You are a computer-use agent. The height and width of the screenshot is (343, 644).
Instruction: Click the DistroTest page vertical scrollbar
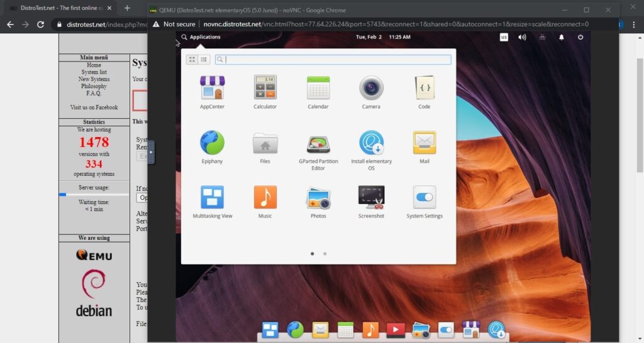pyautogui.click(x=640, y=116)
